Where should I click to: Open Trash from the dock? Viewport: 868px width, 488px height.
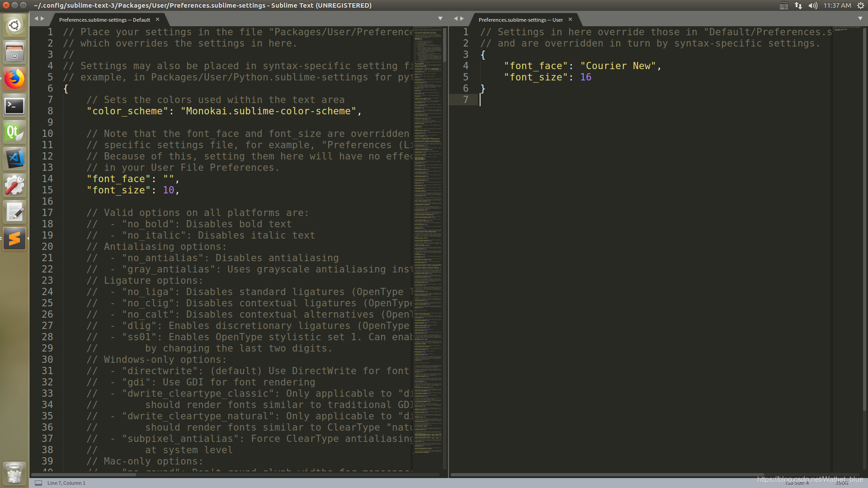click(14, 473)
